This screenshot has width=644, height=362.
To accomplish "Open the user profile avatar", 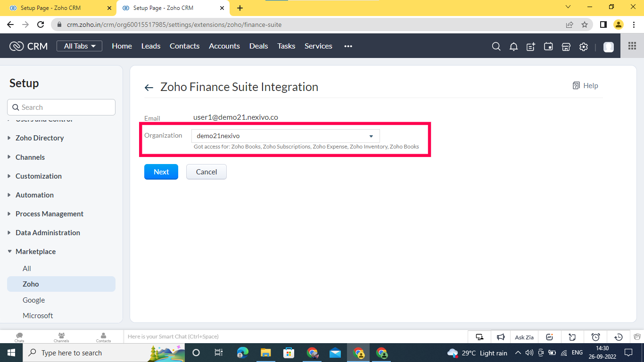I will (x=609, y=47).
